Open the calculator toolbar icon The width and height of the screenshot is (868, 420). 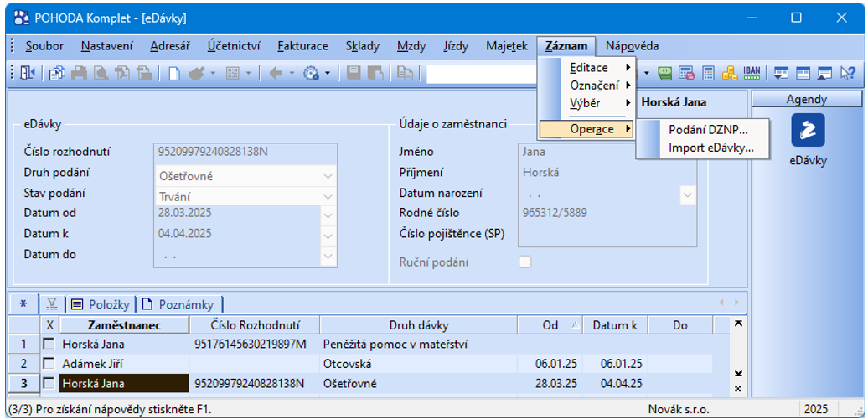click(708, 74)
